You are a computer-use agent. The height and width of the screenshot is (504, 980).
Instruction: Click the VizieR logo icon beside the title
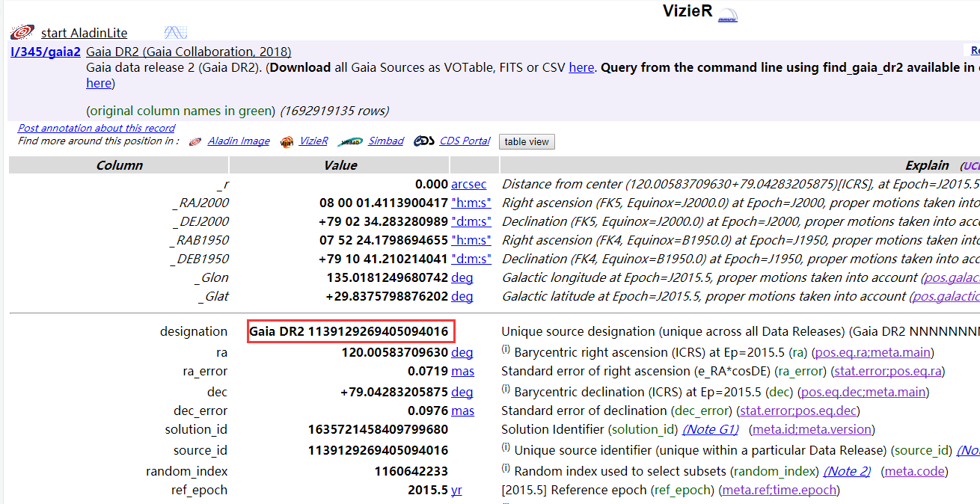pyautogui.click(x=727, y=15)
